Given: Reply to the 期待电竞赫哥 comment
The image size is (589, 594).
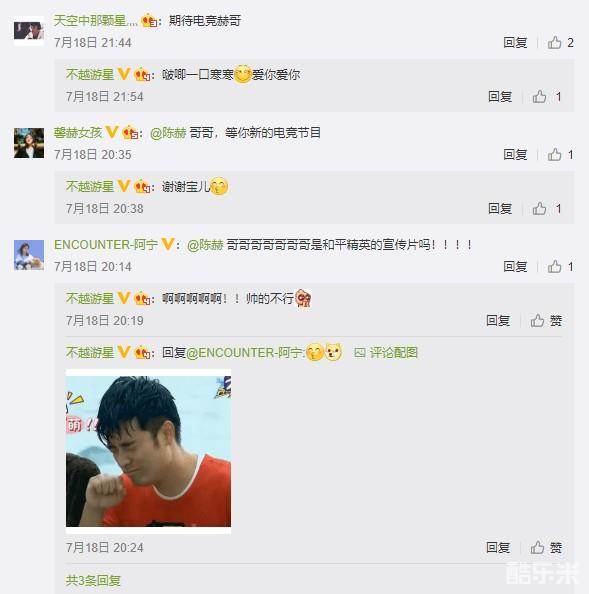Looking at the screenshot, I should click(515, 42).
